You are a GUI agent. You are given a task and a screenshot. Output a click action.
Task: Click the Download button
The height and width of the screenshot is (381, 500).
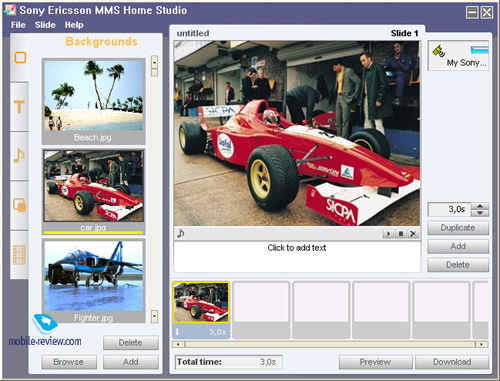[452, 362]
